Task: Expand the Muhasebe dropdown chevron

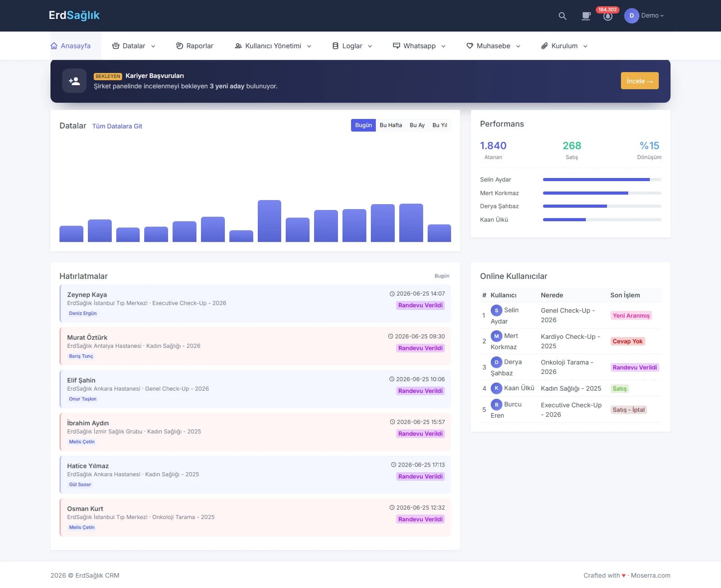Action: coord(518,46)
